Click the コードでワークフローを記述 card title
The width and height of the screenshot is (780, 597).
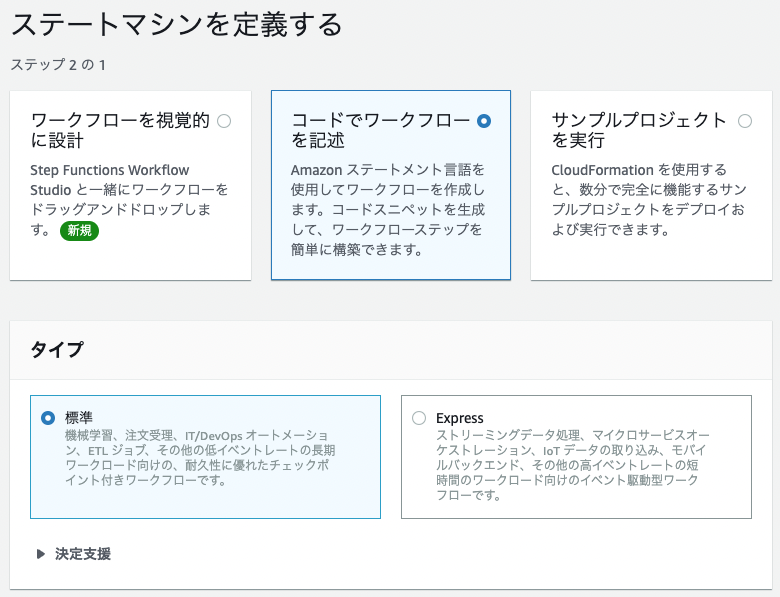(x=381, y=130)
